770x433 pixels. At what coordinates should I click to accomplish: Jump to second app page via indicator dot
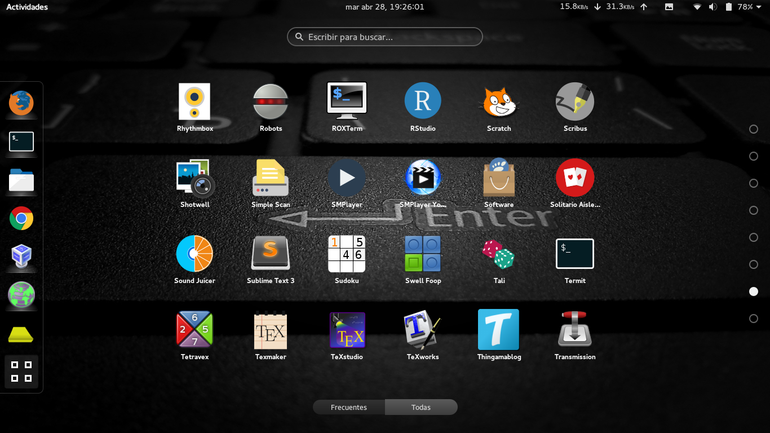(753, 156)
